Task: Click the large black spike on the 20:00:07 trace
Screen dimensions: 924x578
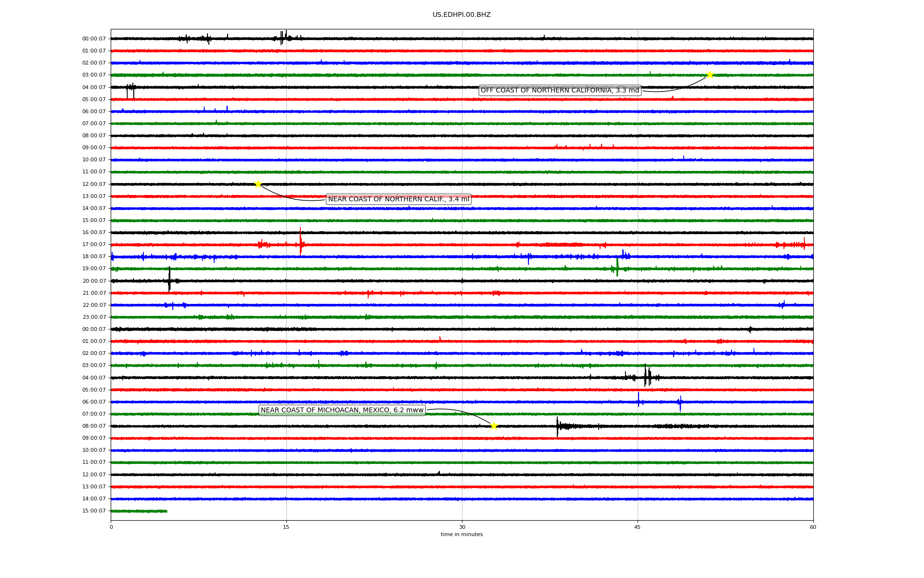Action: 169,279
